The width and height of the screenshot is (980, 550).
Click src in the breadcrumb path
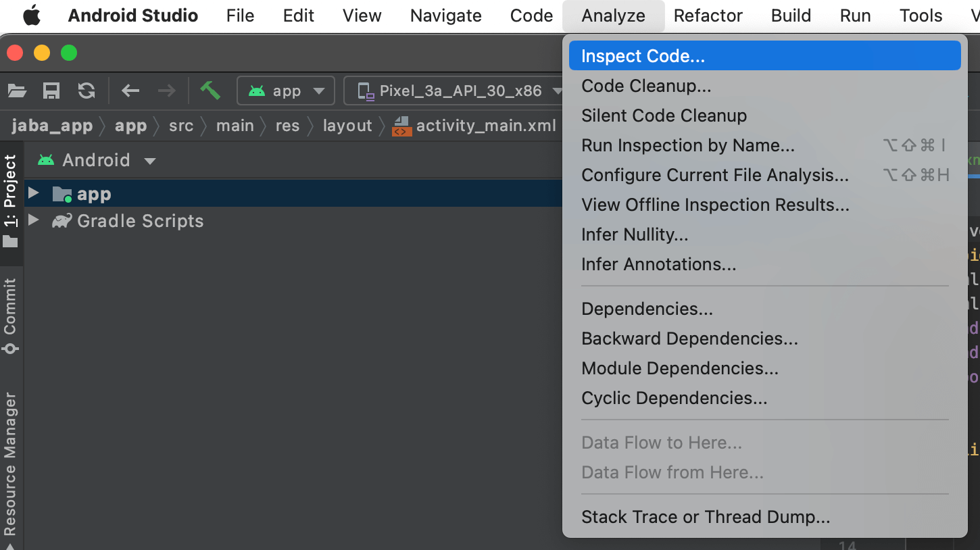pyautogui.click(x=181, y=126)
